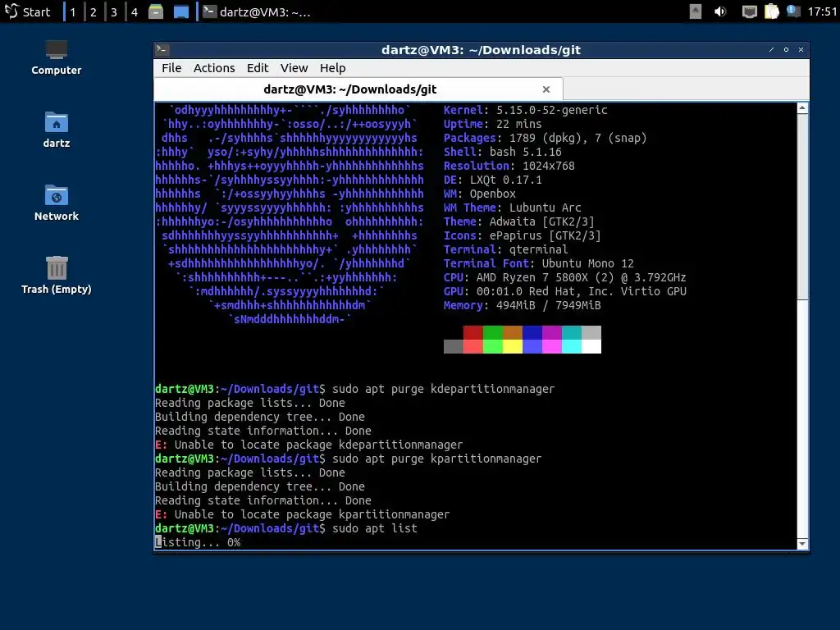Click the Kernel: 5.15.0-52-generic line
This screenshot has width=840, height=630.
click(x=526, y=111)
